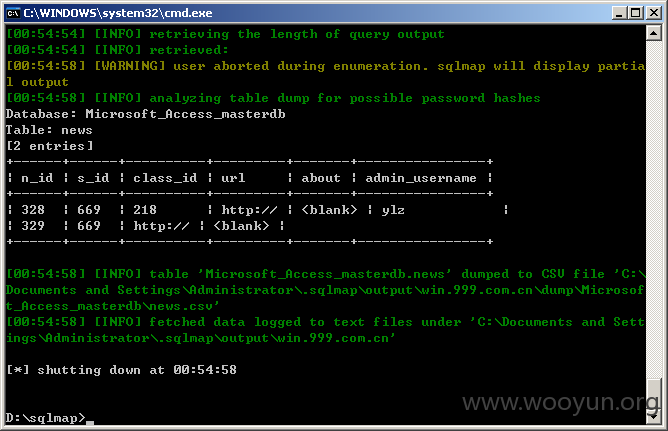This screenshot has height=431, width=668.
Task: Click the admin_username column header
Action: coord(421,178)
